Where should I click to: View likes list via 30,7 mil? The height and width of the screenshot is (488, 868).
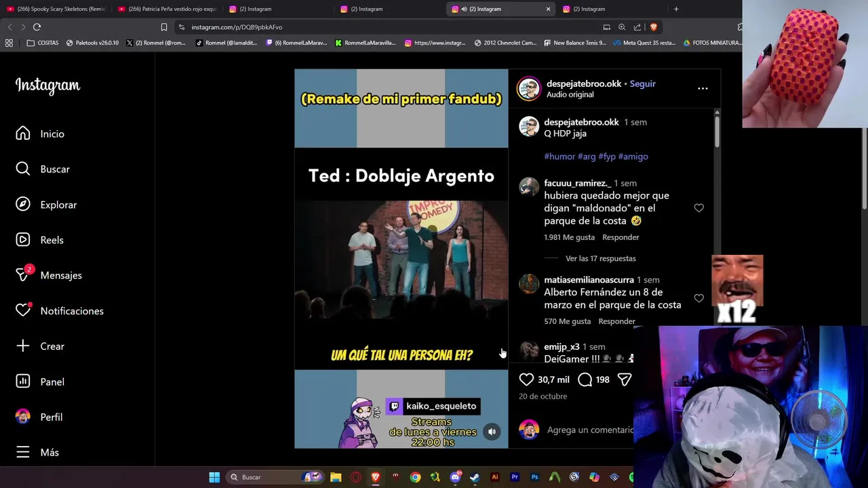tap(553, 380)
